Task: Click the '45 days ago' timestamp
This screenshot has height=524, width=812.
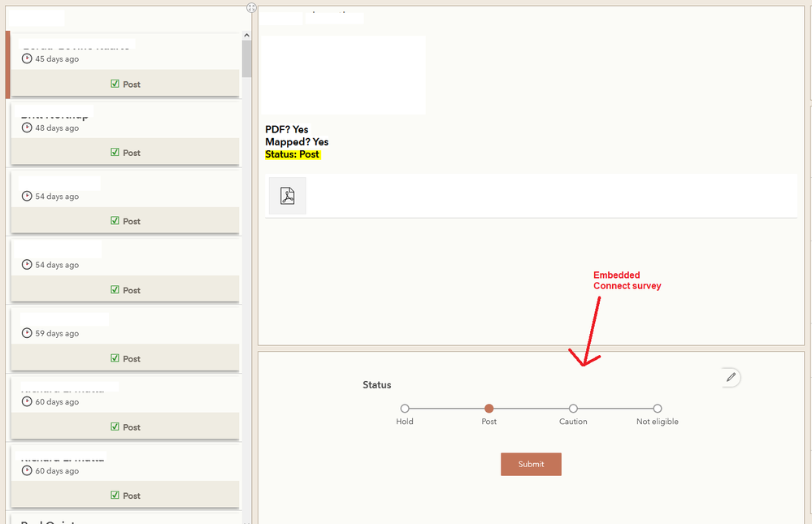Action: click(57, 59)
